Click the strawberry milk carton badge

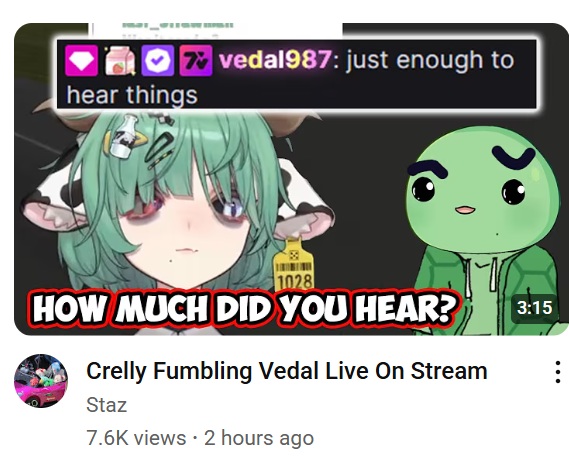120,61
